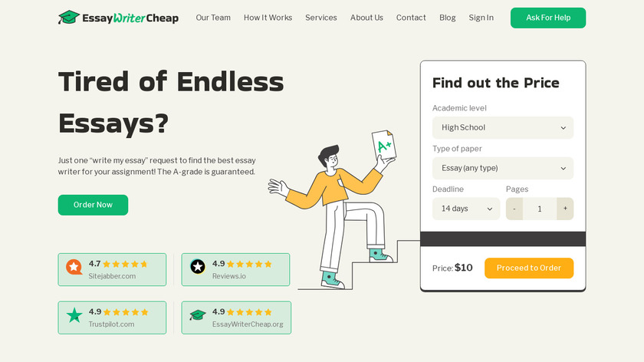The height and width of the screenshot is (362, 644).
Task: Expand the Type of paper dropdown
Action: 502,168
